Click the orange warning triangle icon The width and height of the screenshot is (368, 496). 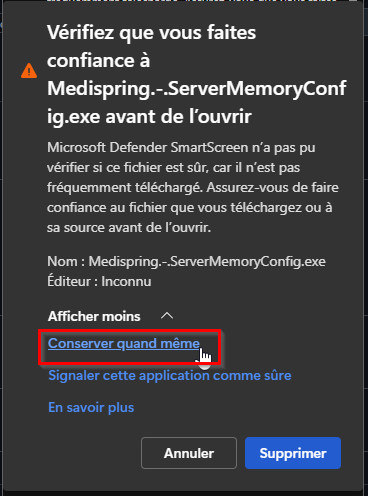pyautogui.click(x=29, y=71)
